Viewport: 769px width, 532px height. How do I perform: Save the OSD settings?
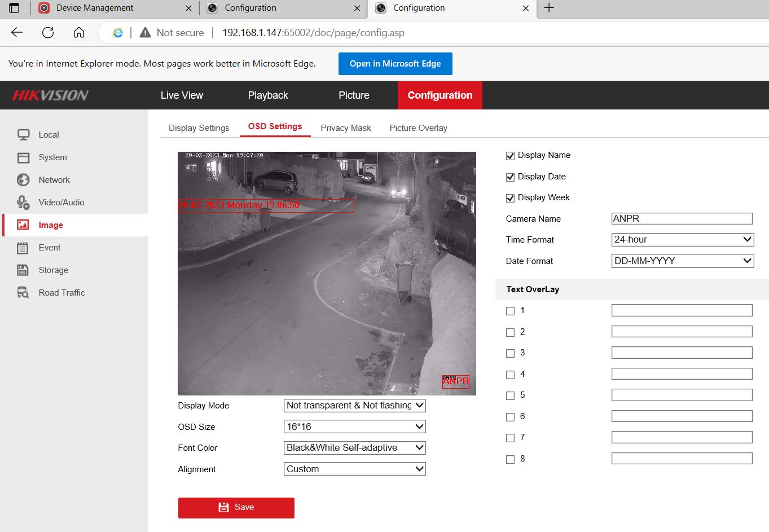click(236, 508)
